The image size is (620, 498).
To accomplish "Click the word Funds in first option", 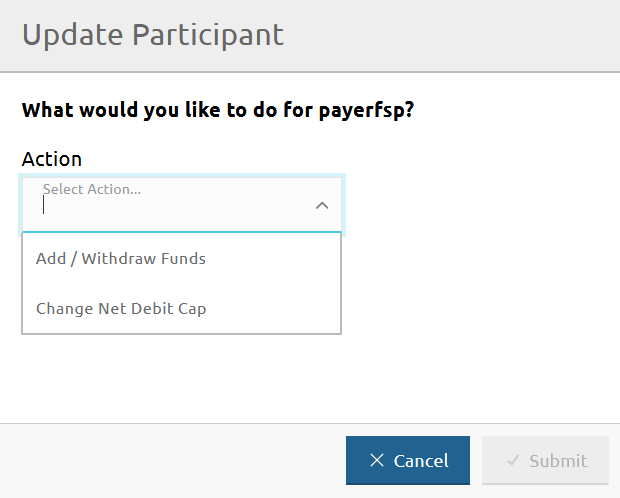I will (x=183, y=258).
